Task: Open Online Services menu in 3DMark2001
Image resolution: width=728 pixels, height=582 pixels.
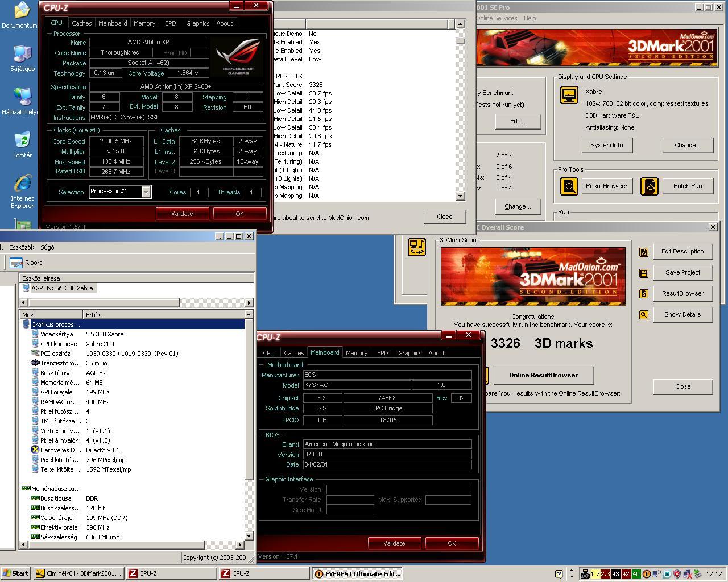Action: (x=497, y=18)
